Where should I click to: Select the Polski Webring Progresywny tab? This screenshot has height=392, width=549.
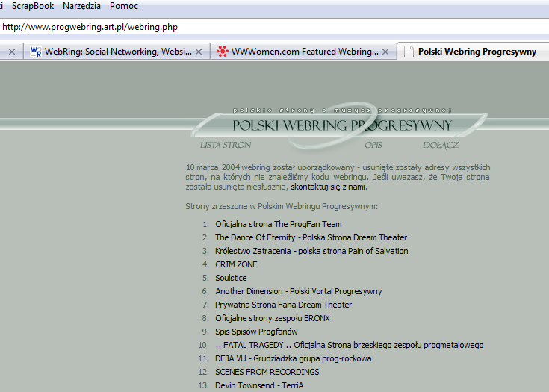point(473,52)
